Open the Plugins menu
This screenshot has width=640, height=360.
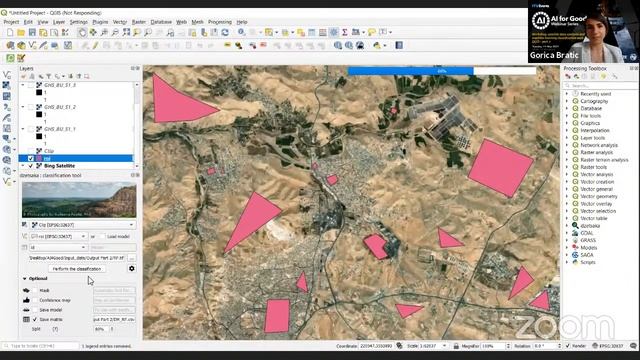tap(100, 22)
